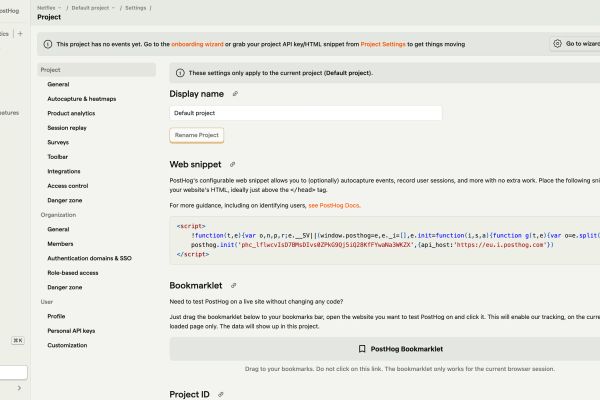Open Profile settings
The image size is (600, 400).
point(56,316)
